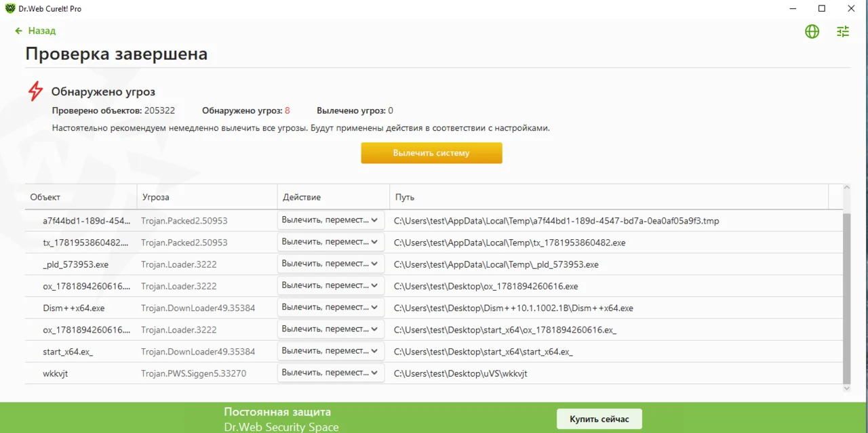Open action dropdown for tx_1781953860482 row
The image size is (868, 433).
(331, 242)
